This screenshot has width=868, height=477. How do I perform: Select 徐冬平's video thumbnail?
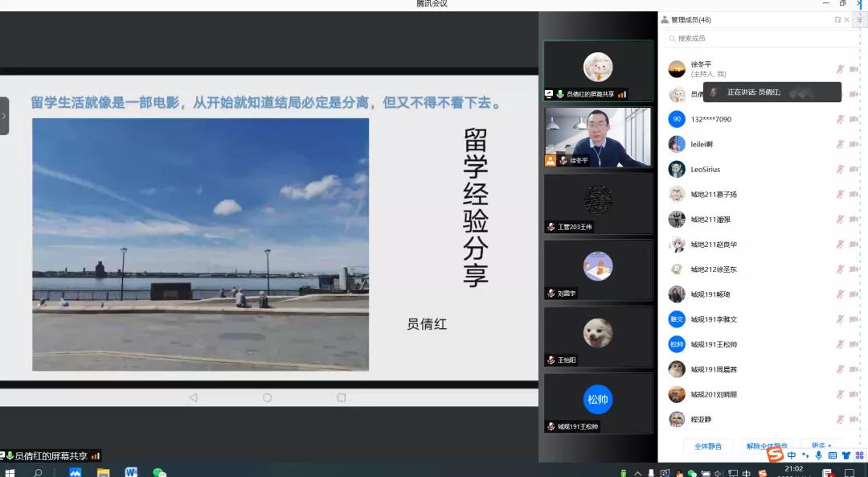pos(597,137)
